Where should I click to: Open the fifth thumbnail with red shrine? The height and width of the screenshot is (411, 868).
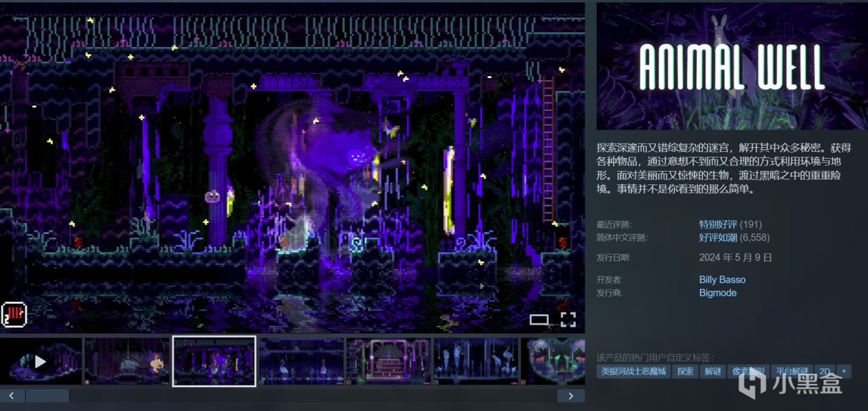388,361
